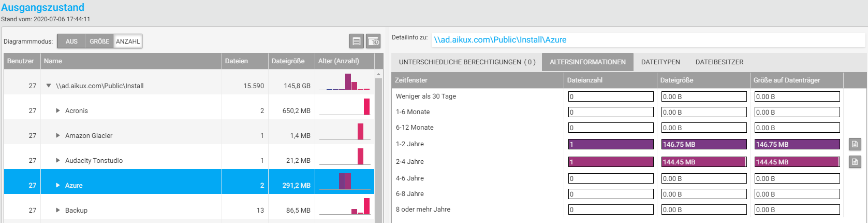Open document icon for 1-2 Jahre row
Viewport: 868px width, 223px height.
click(x=855, y=144)
